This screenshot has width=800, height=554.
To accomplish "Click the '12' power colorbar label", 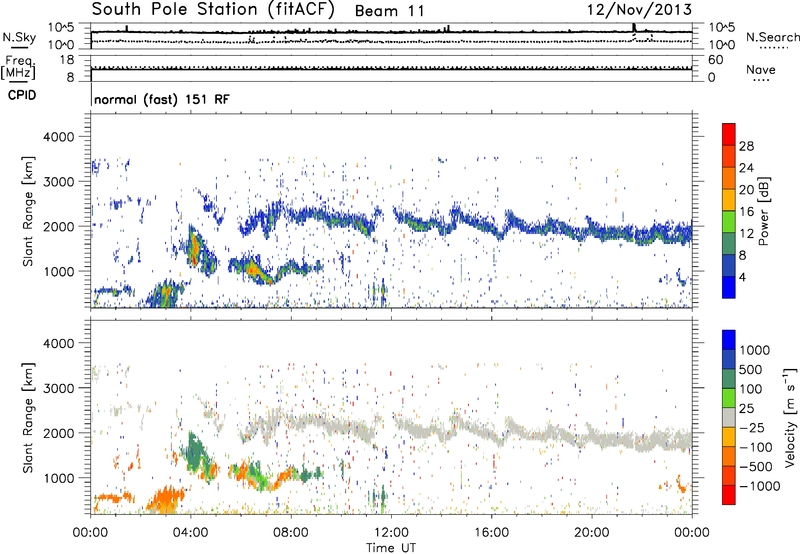I will 746,234.
